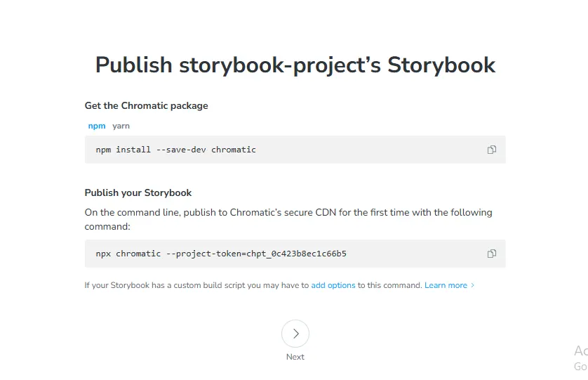Open the Learn more link
This screenshot has width=588, height=380.
point(446,285)
